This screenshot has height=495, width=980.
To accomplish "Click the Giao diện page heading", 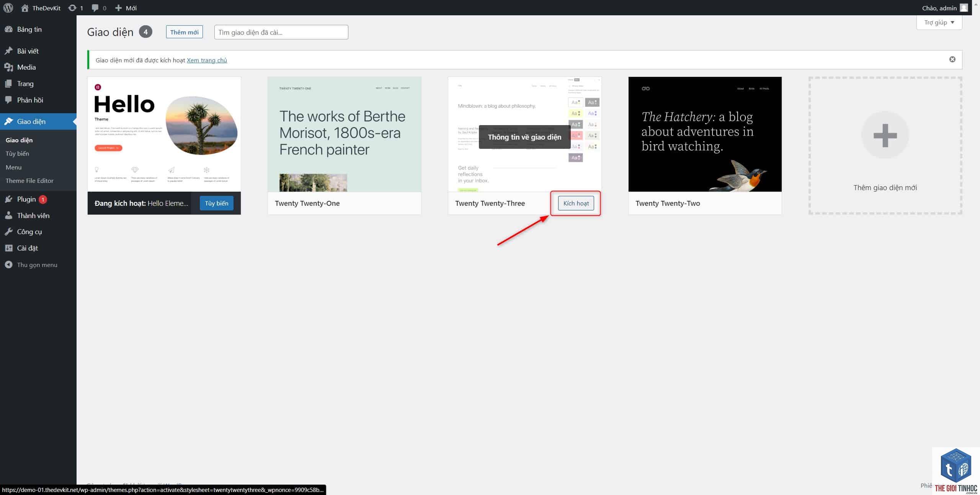I will [110, 32].
